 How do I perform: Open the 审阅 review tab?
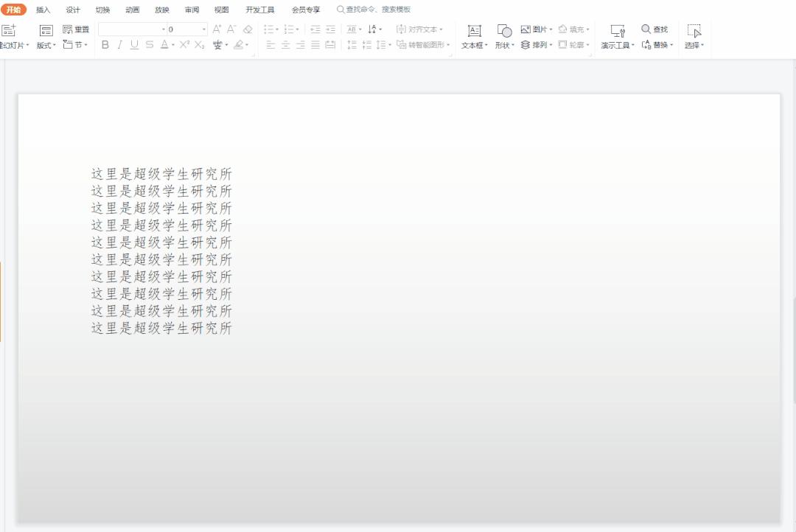(x=192, y=10)
